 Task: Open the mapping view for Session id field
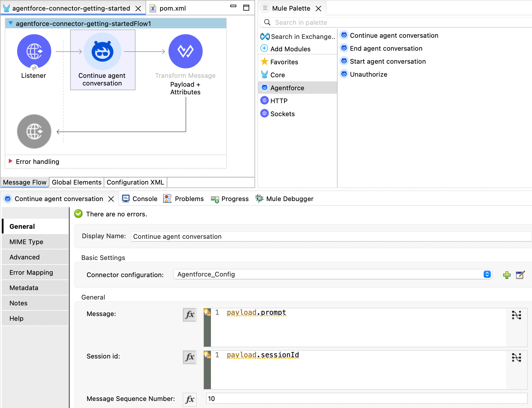(x=516, y=358)
